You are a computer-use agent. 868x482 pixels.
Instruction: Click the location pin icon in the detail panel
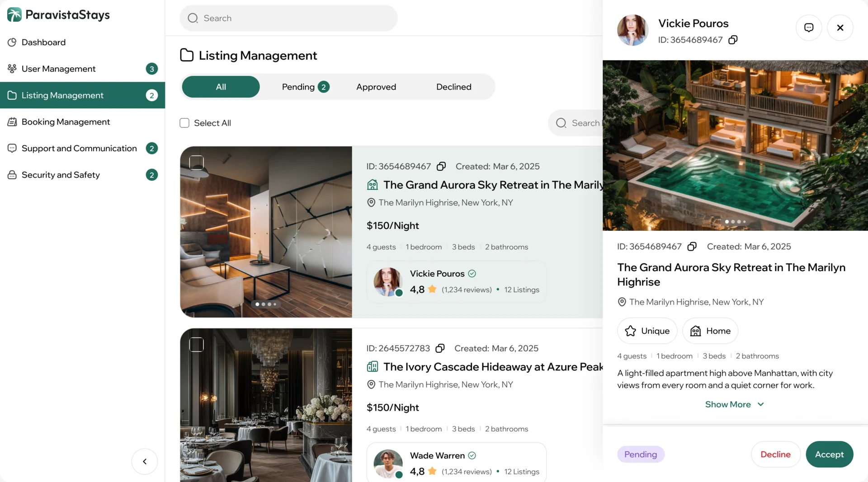pos(622,302)
